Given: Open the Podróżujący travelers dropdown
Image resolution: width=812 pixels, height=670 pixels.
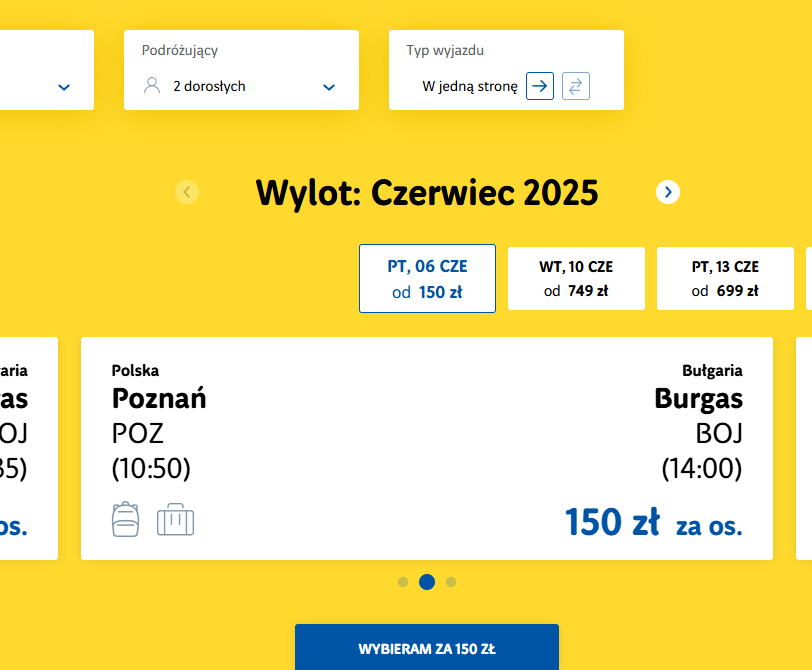Looking at the screenshot, I should pos(241,70).
